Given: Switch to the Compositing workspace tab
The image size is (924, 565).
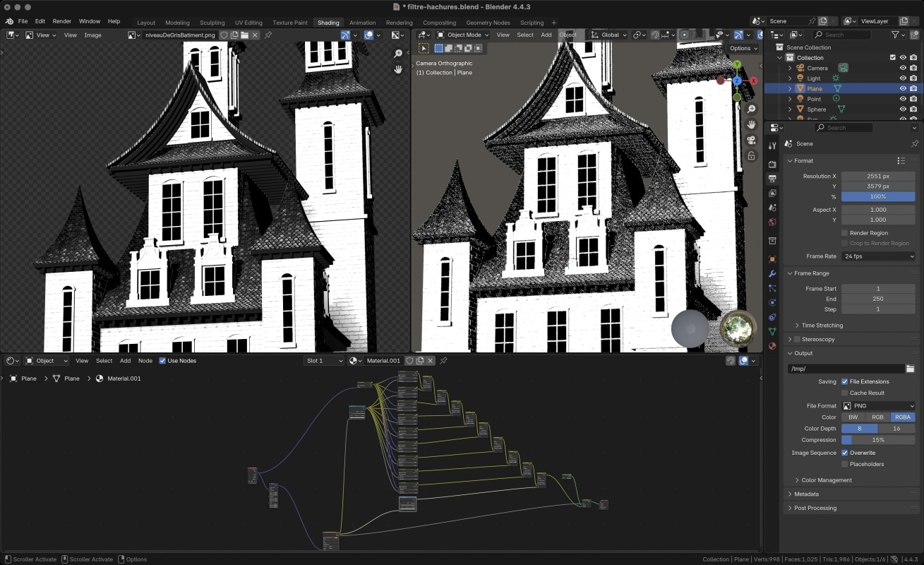Looking at the screenshot, I should 439,23.
